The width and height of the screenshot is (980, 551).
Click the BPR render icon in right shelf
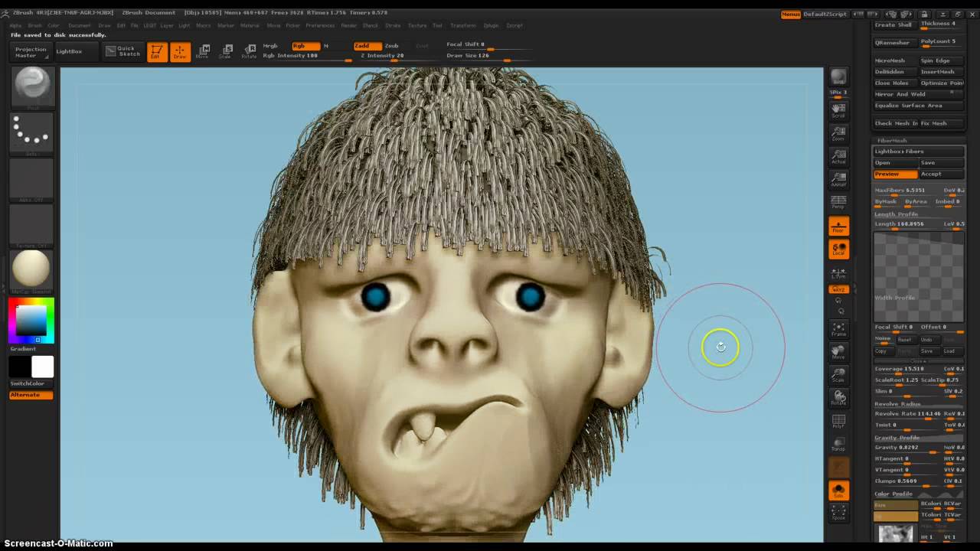coord(838,77)
